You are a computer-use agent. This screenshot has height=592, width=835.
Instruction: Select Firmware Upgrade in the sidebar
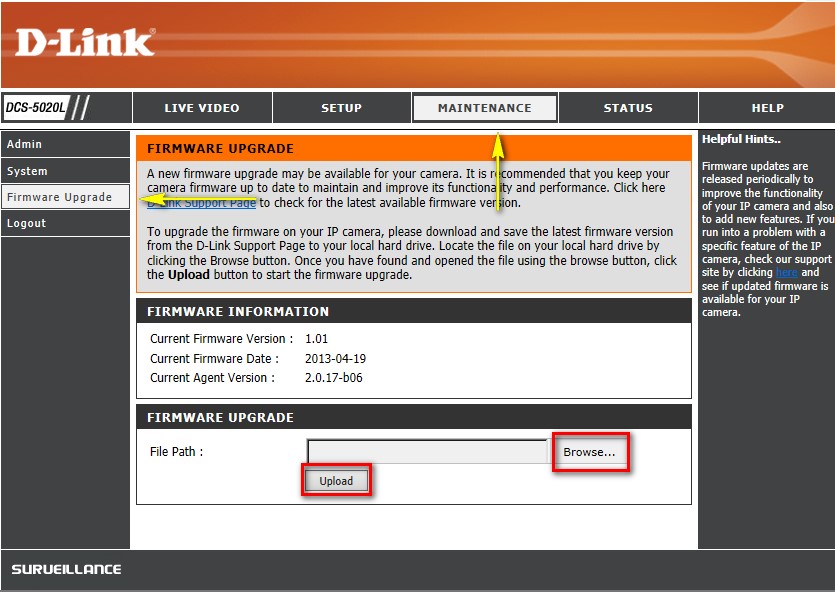pyautogui.click(x=66, y=197)
